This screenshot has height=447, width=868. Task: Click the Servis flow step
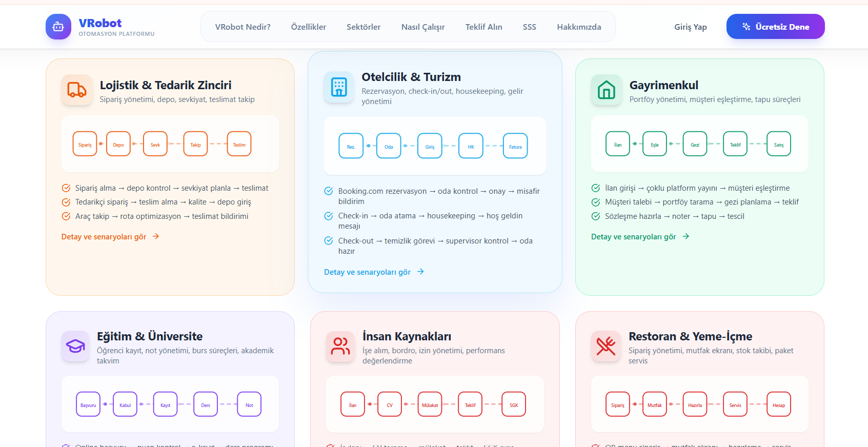coord(735,404)
